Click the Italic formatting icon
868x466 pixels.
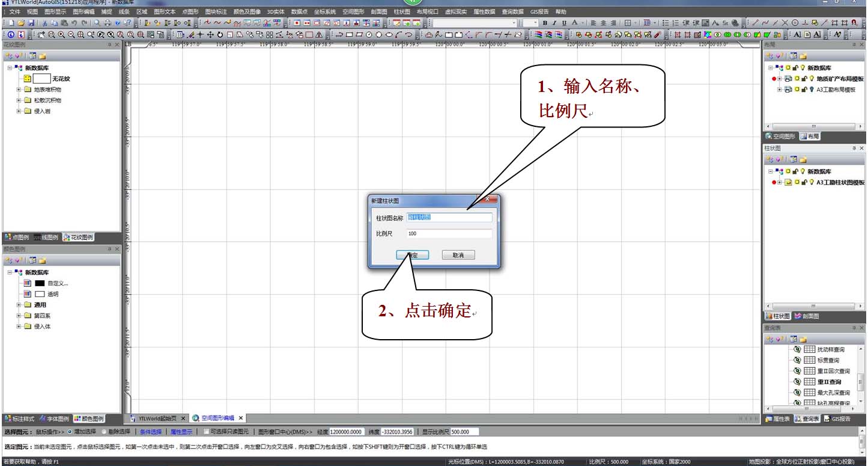pyautogui.click(x=554, y=23)
